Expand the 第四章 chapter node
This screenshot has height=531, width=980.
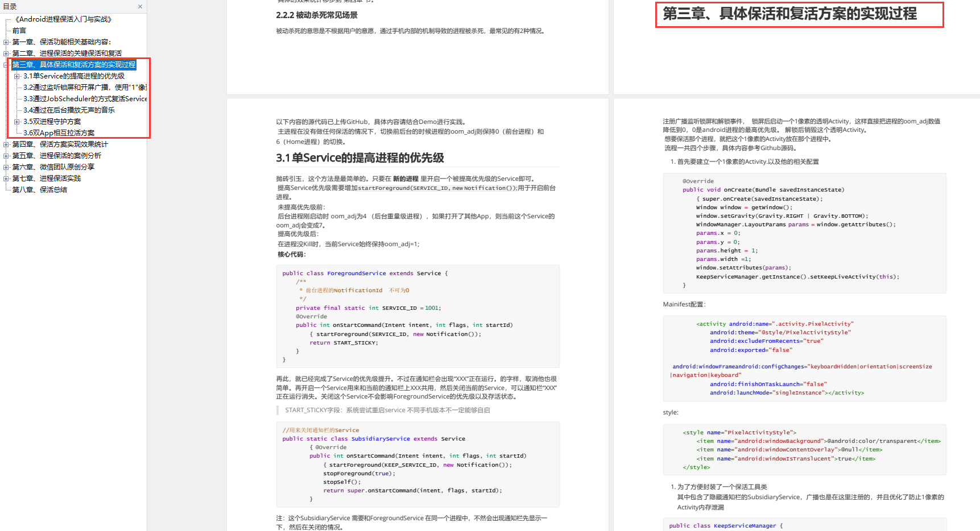[6, 144]
